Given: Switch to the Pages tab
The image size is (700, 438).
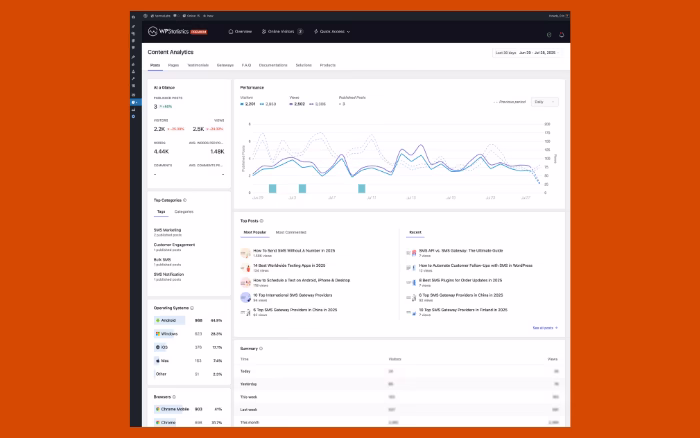Looking at the screenshot, I should click(173, 65).
